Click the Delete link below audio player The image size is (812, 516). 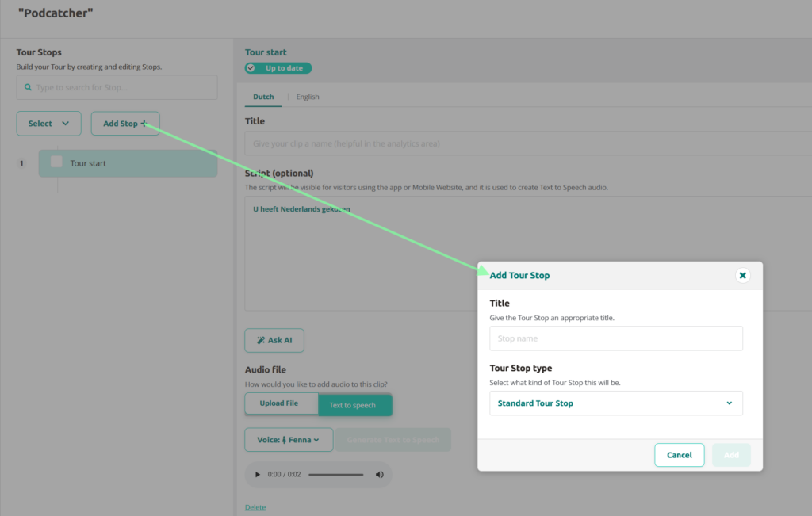pyautogui.click(x=255, y=507)
